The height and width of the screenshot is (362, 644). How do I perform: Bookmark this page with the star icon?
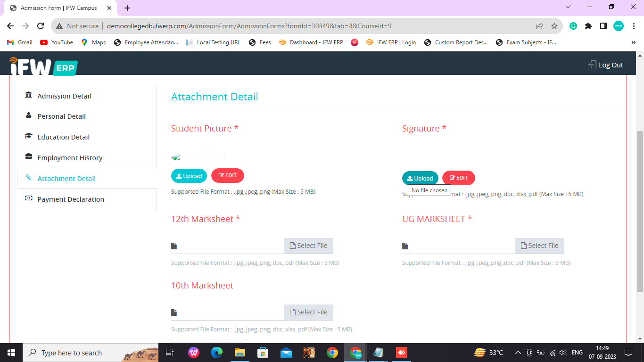[554, 26]
